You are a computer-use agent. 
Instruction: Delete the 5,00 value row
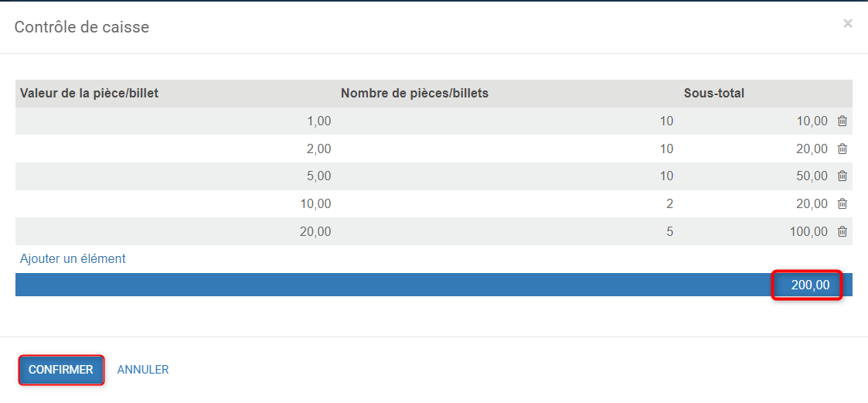842,176
